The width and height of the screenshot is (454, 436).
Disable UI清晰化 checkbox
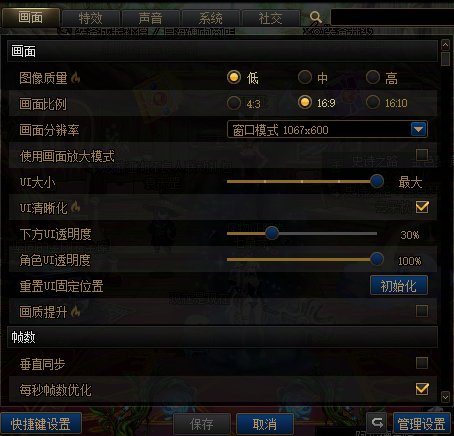pos(422,207)
